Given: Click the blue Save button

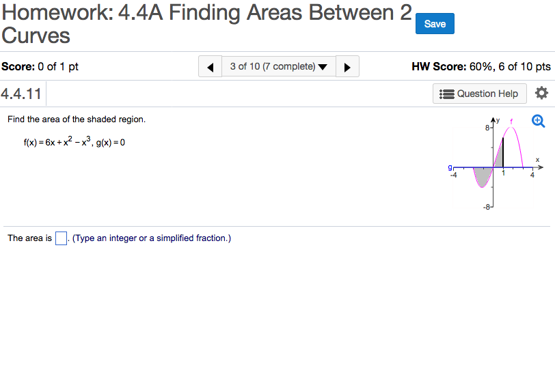Looking at the screenshot, I should (x=435, y=24).
